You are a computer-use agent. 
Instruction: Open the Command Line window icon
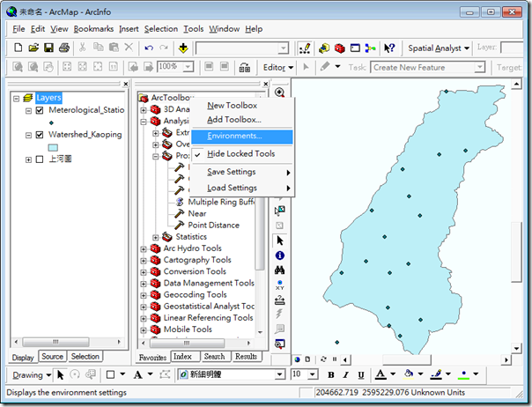(x=355, y=48)
